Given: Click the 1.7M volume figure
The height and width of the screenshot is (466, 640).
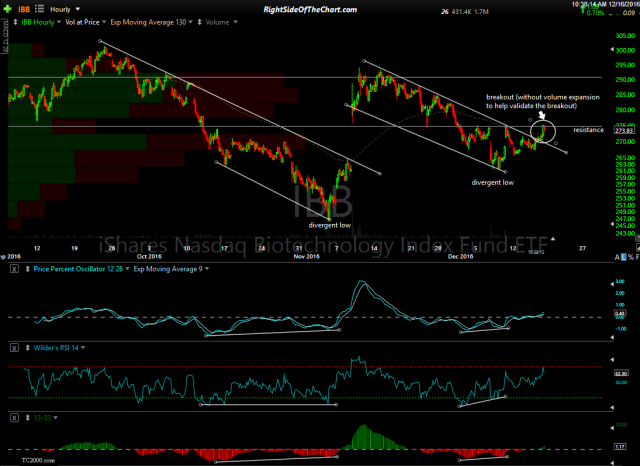Looking at the screenshot, I should click(x=481, y=12).
